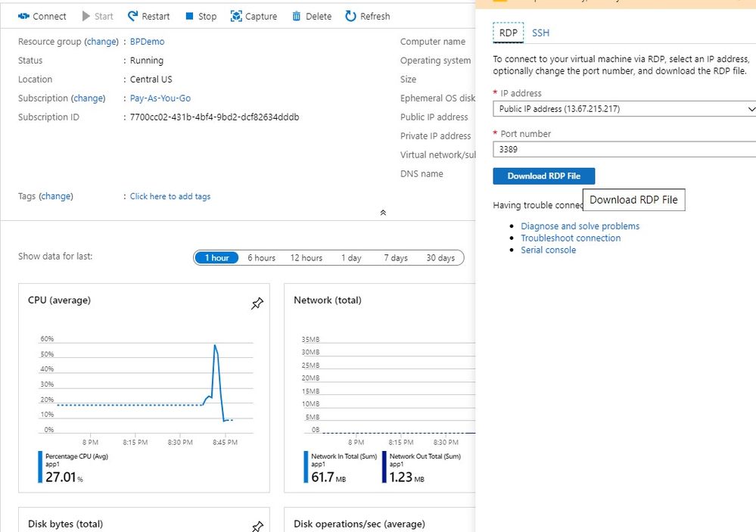Open the Troubleshoot connection link

571,238
